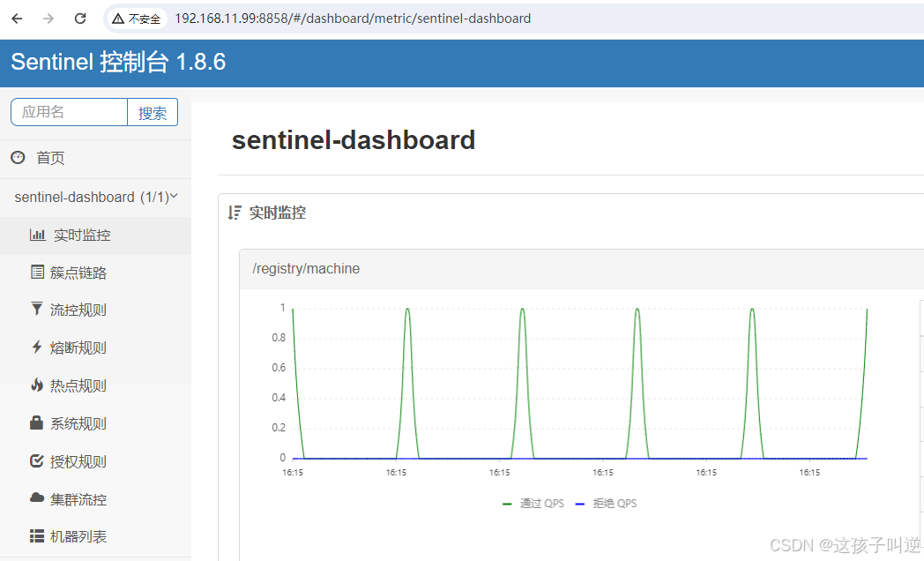This screenshot has width=924, height=561.
Task: Click the filter funnel icon for 流控规则
Action: coord(36,309)
